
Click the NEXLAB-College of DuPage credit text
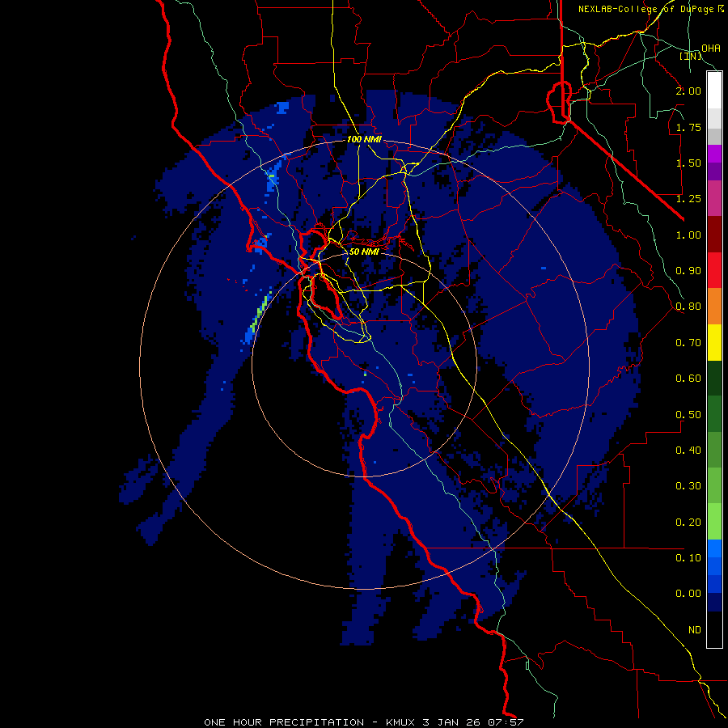650,9
